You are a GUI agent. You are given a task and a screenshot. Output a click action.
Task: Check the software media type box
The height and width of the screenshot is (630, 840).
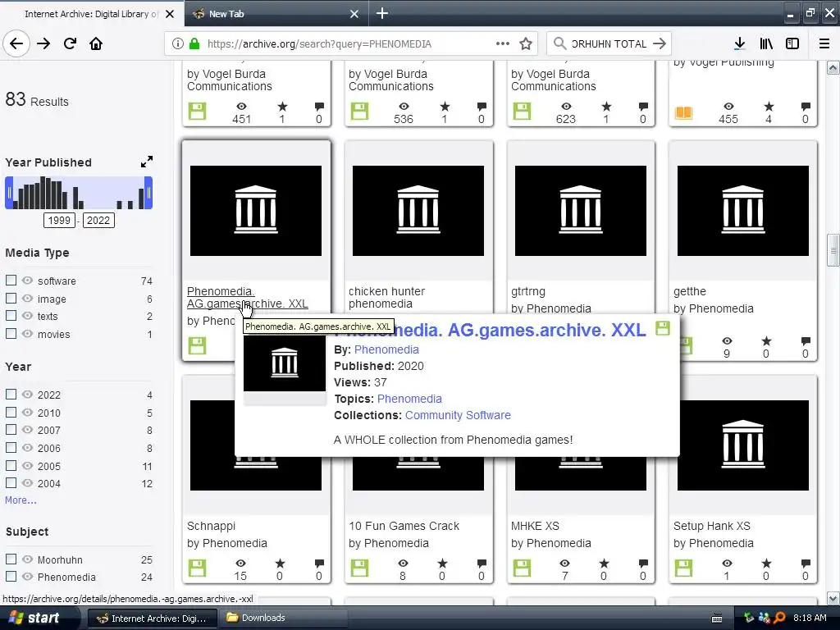coord(11,281)
